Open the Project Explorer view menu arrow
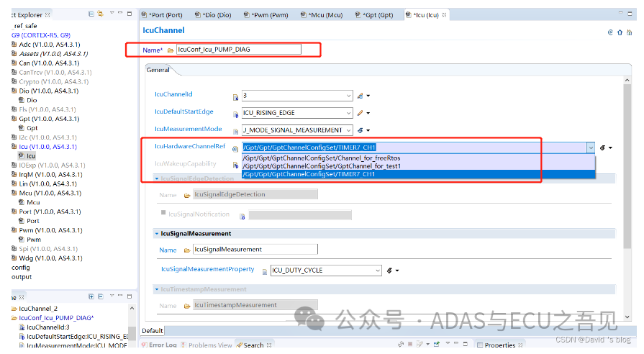The image size is (644, 354). pos(112,14)
